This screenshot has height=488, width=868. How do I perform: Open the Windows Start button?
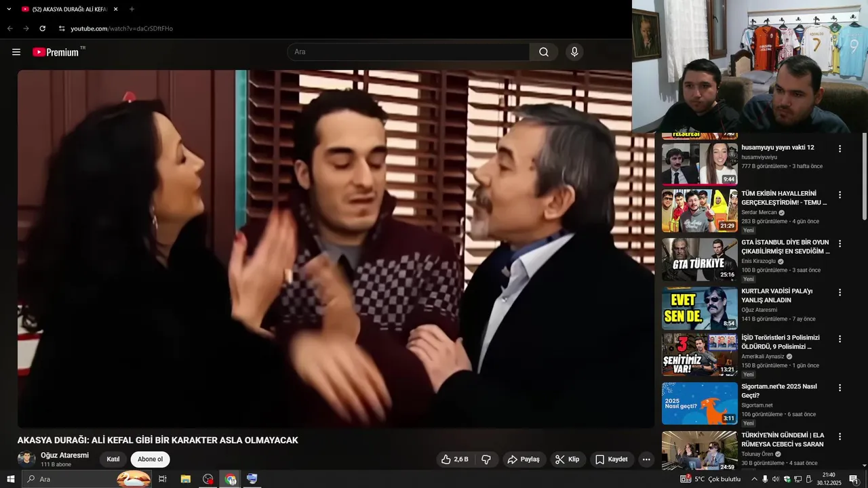point(10,479)
